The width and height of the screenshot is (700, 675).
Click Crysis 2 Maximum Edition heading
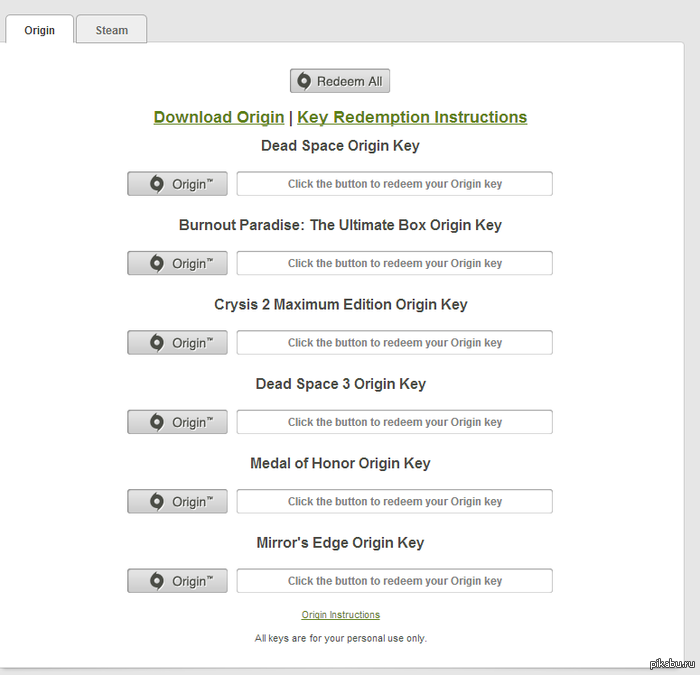tap(340, 304)
